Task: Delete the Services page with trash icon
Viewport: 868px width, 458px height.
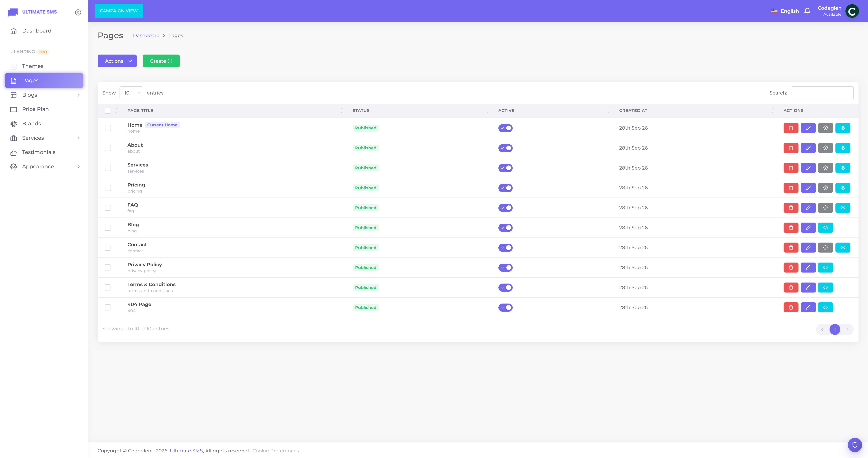Action: 791,168
